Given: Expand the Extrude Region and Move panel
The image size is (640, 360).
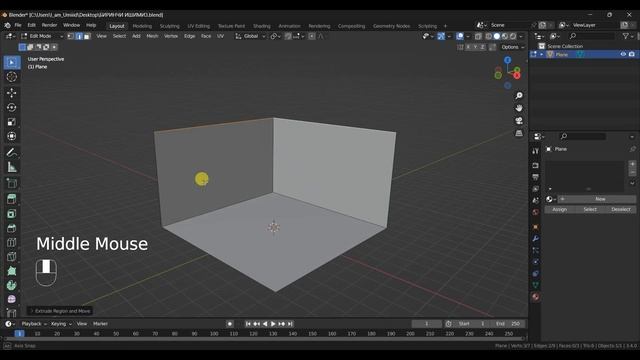Looking at the screenshot, I should click(60, 311).
